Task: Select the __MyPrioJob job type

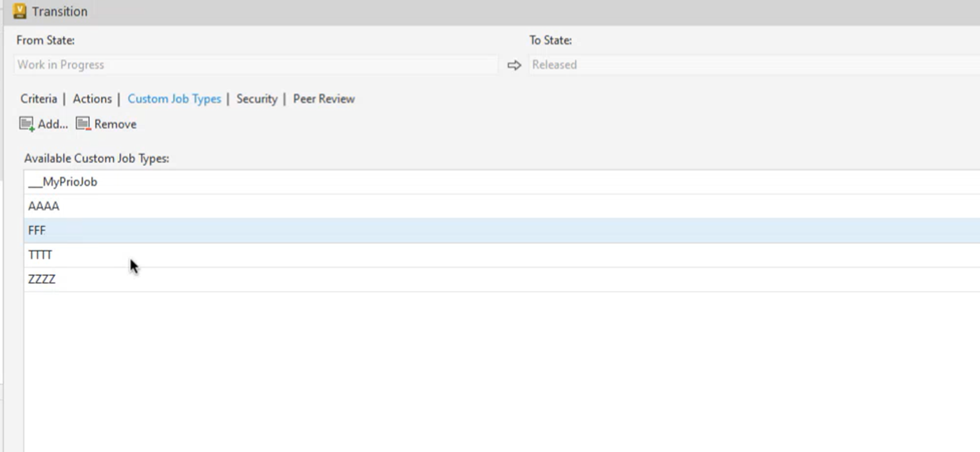Action: click(x=63, y=182)
